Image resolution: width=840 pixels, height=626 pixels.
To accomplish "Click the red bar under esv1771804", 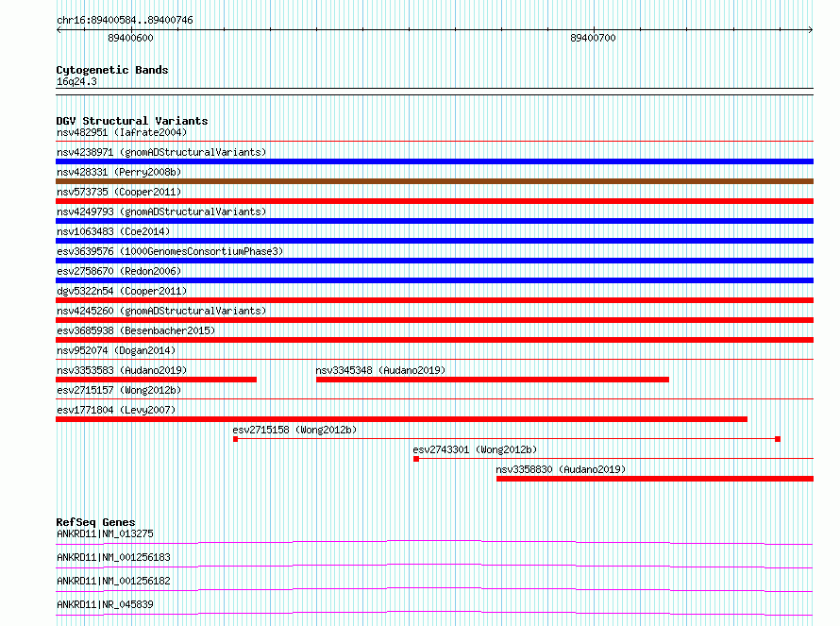I will (401, 419).
